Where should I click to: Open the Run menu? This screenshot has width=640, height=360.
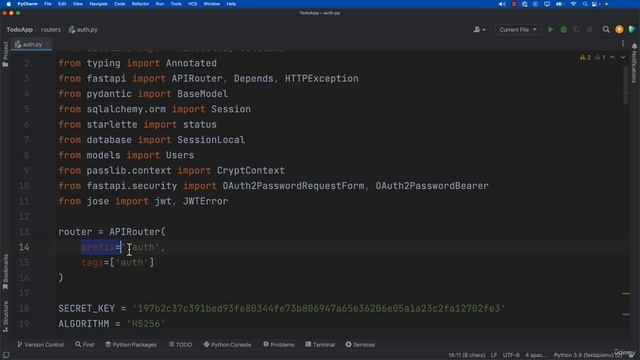(x=160, y=4)
